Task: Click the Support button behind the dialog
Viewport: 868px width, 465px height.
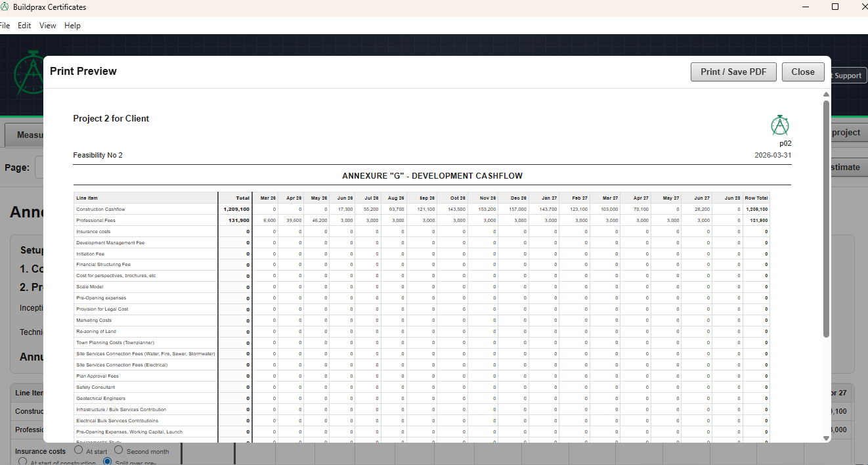Action: [x=846, y=76]
